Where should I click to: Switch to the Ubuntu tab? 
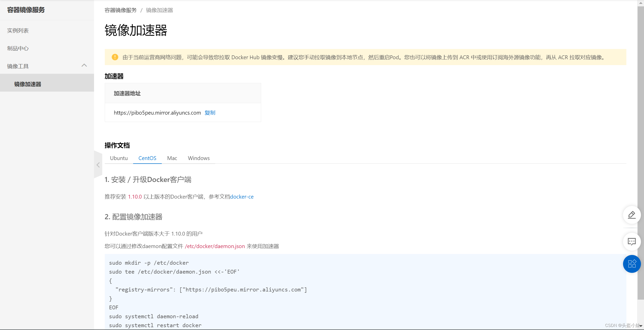coord(119,158)
